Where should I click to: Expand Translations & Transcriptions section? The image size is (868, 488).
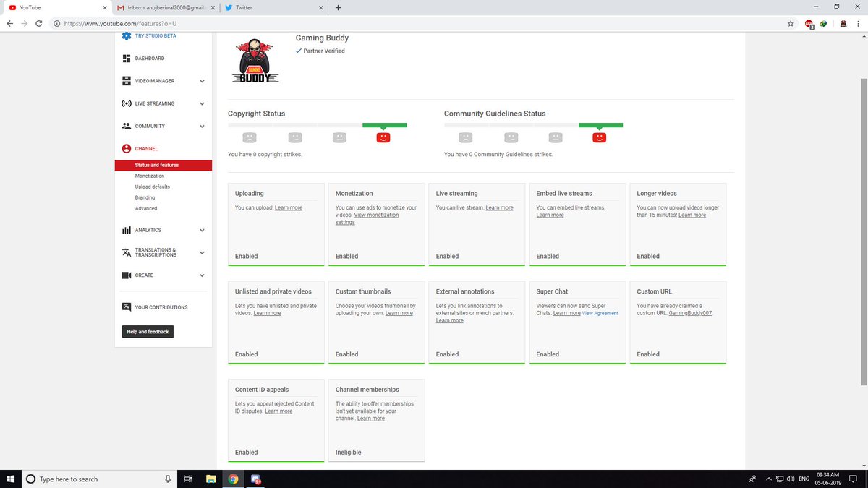coord(202,252)
